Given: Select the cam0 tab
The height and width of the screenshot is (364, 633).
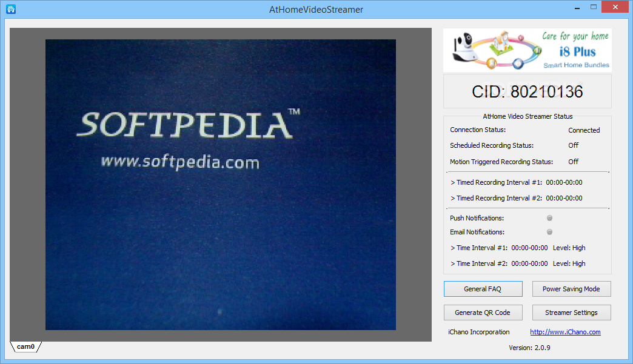Looking at the screenshot, I should tap(25, 346).
